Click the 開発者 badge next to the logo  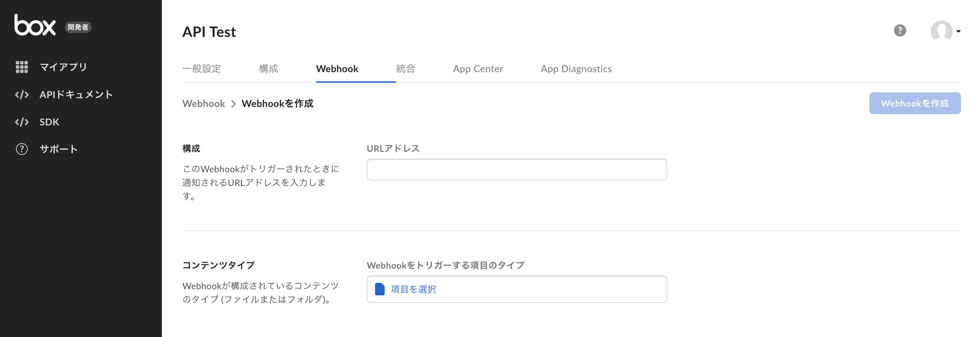[x=79, y=27]
